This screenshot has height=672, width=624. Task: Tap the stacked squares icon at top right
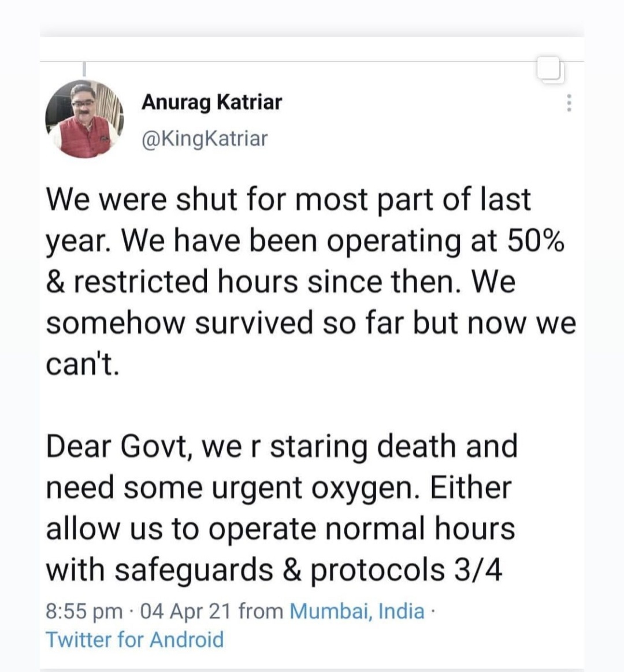(x=549, y=70)
